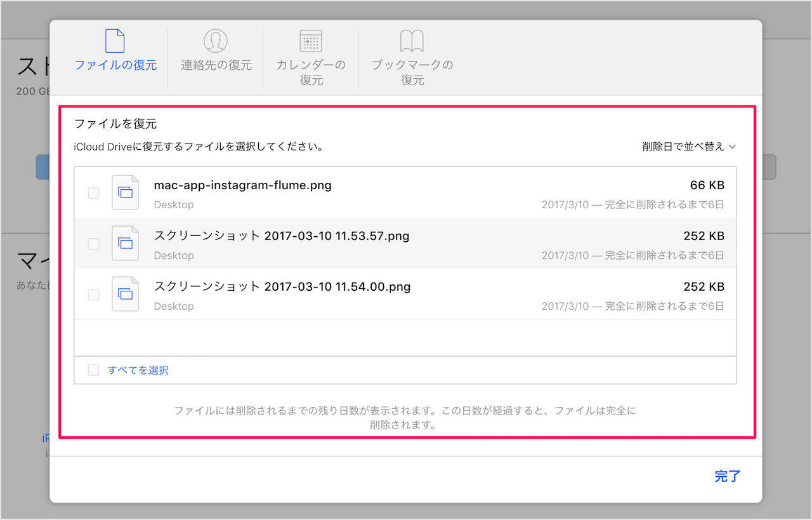Screen dimensions: 812x520
Task: Switch to 連絡先の復元 tab label
Action: click(x=216, y=65)
